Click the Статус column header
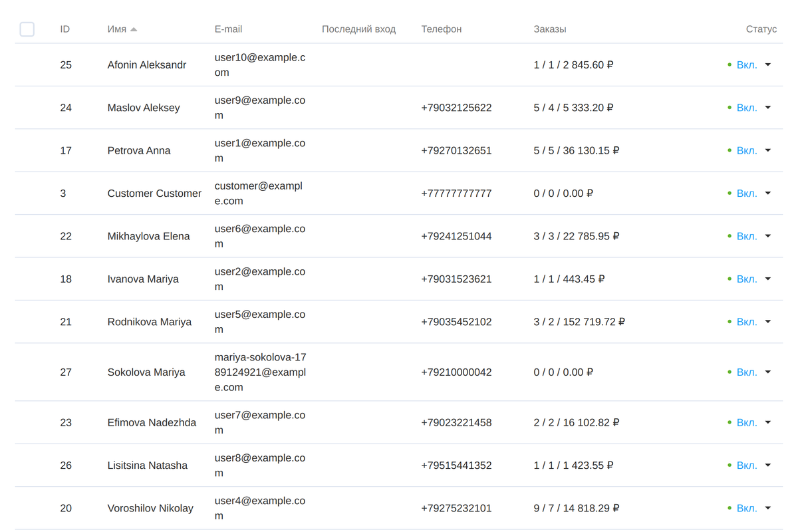 point(761,29)
